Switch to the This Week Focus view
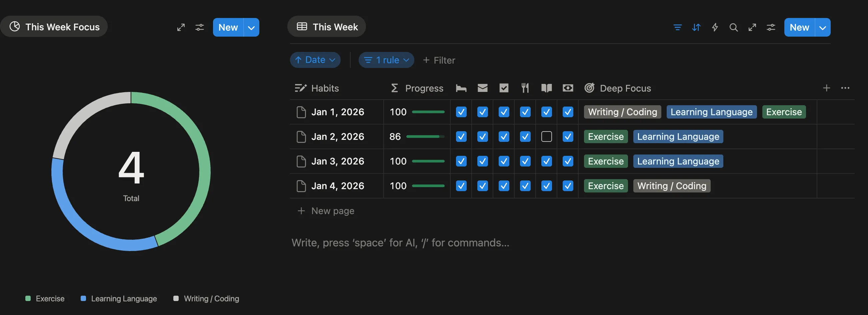This screenshot has width=868, height=315. click(x=54, y=27)
